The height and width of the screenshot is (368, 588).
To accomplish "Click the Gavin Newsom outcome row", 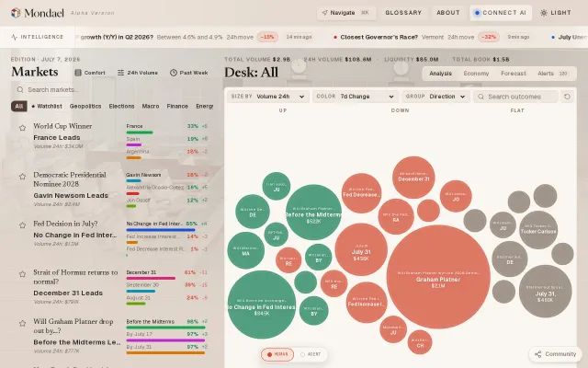I will (167, 178).
